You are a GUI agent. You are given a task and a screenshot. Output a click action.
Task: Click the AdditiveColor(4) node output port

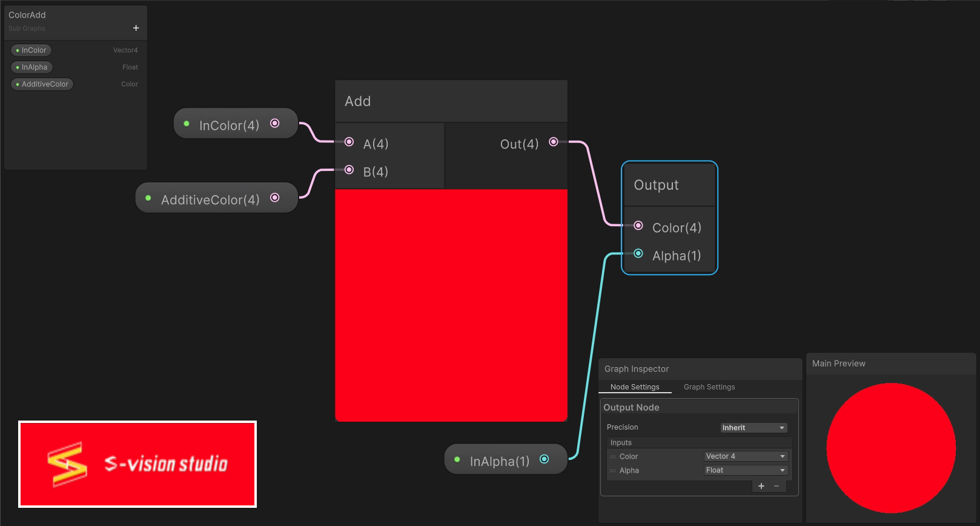[275, 198]
